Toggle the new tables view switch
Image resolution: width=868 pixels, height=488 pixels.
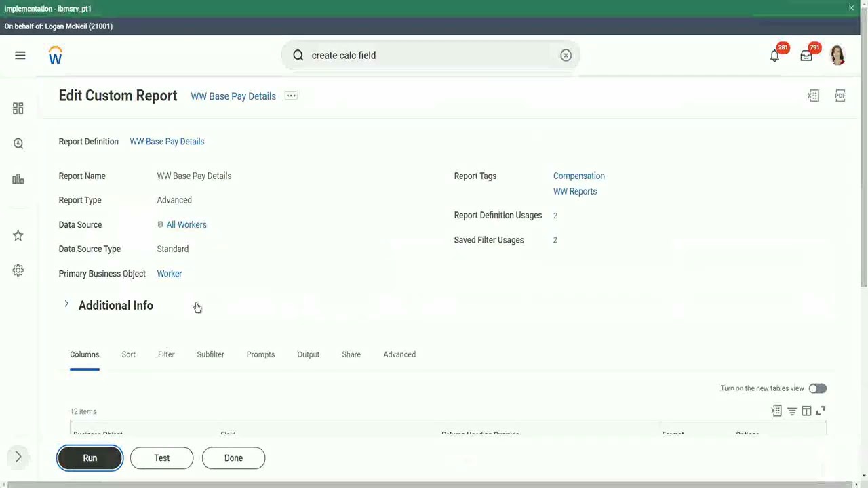(x=817, y=388)
